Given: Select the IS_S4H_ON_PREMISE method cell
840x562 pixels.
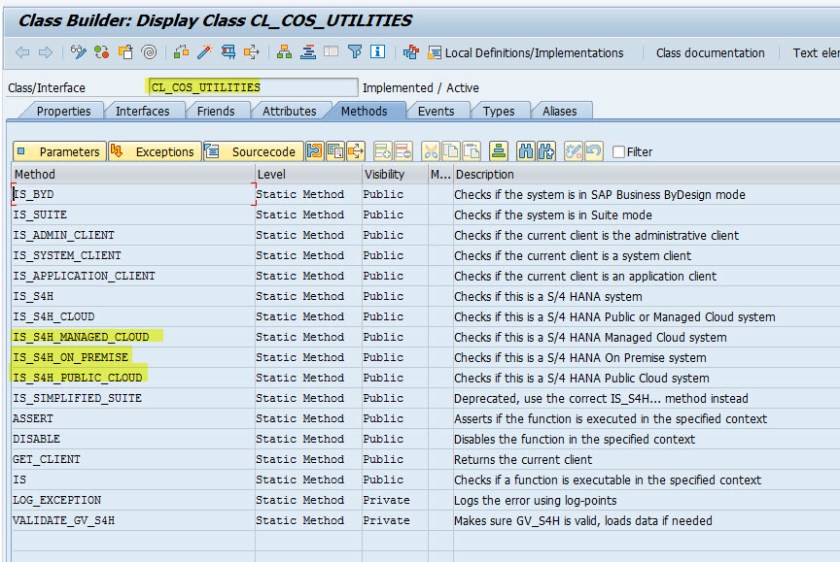Looking at the screenshot, I should point(133,357).
